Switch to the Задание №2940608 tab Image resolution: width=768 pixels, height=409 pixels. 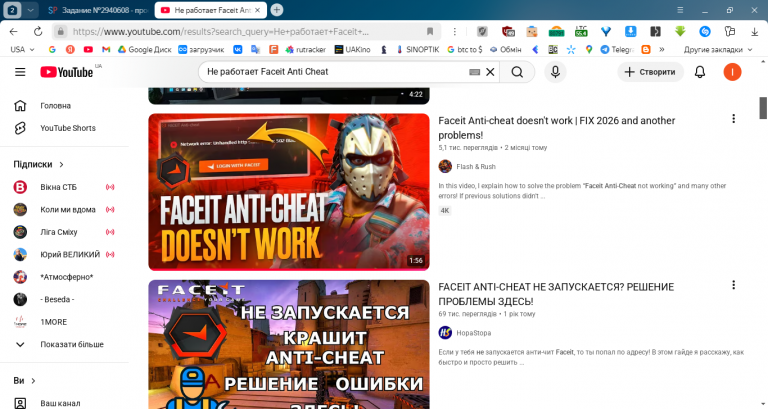click(97, 10)
